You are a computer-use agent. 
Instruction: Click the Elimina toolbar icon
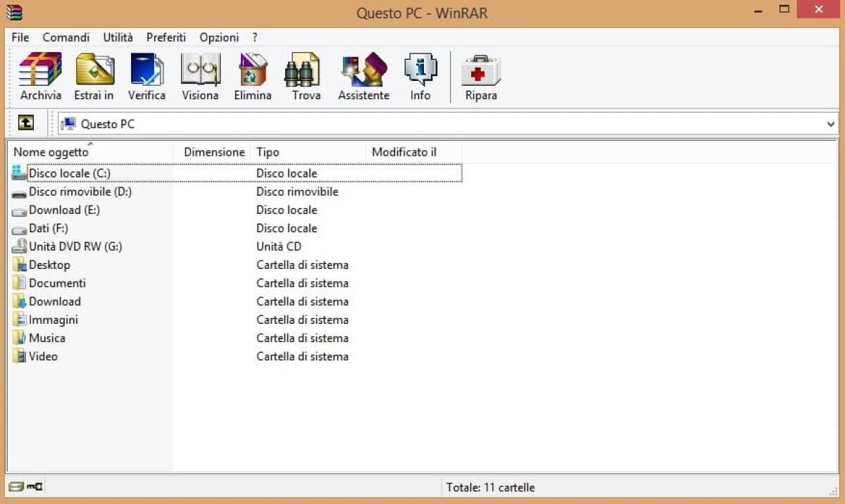point(252,74)
